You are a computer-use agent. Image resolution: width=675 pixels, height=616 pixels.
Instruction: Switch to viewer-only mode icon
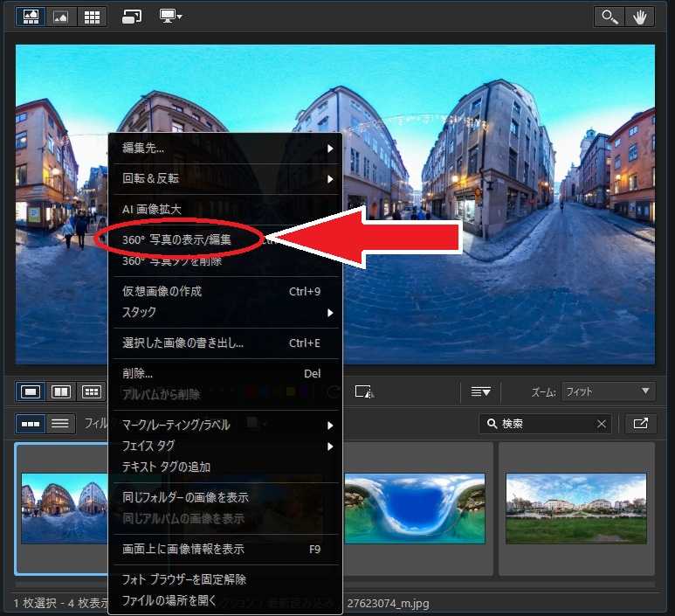[x=61, y=17]
